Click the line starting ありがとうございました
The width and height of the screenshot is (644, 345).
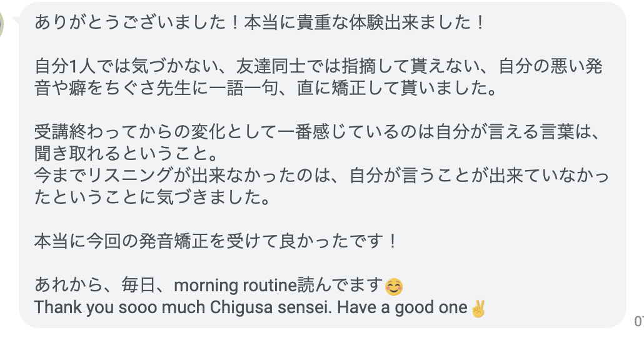pyautogui.click(x=259, y=22)
